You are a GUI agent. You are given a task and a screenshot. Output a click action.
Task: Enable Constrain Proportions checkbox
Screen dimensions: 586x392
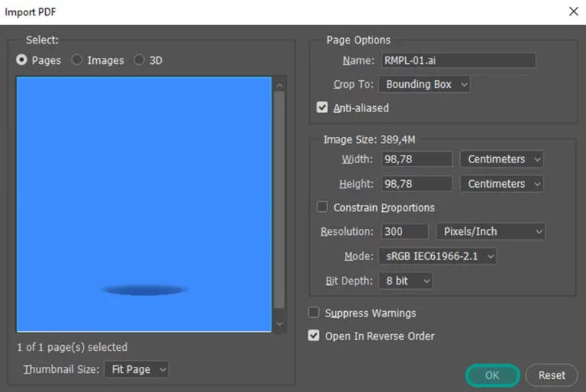(322, 207)
